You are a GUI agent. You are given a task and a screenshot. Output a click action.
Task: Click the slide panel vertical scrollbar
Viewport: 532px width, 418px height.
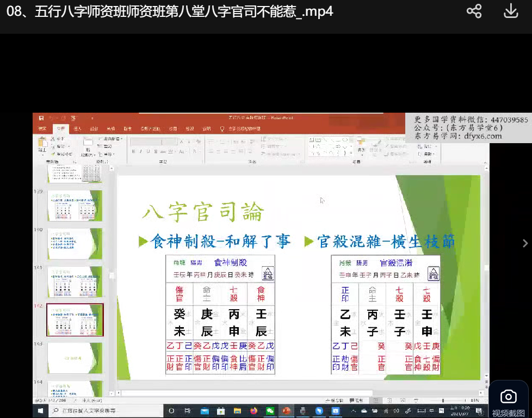point(112,276)
